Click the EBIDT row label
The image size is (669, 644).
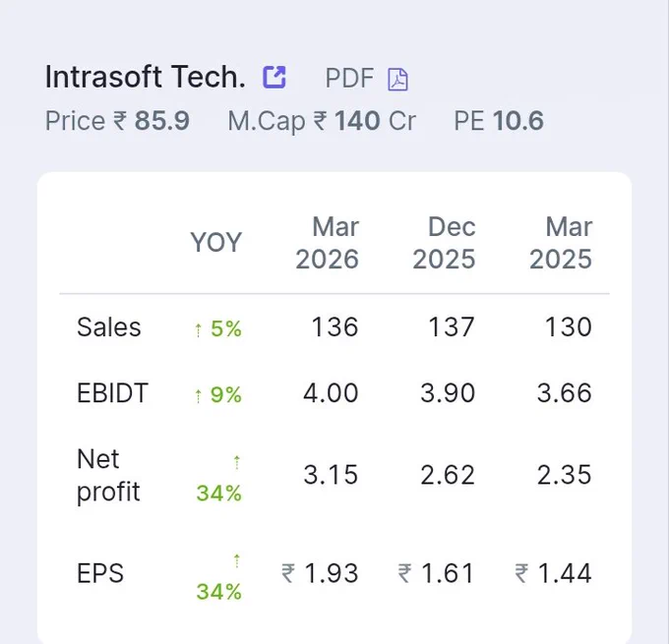[112, 393]
